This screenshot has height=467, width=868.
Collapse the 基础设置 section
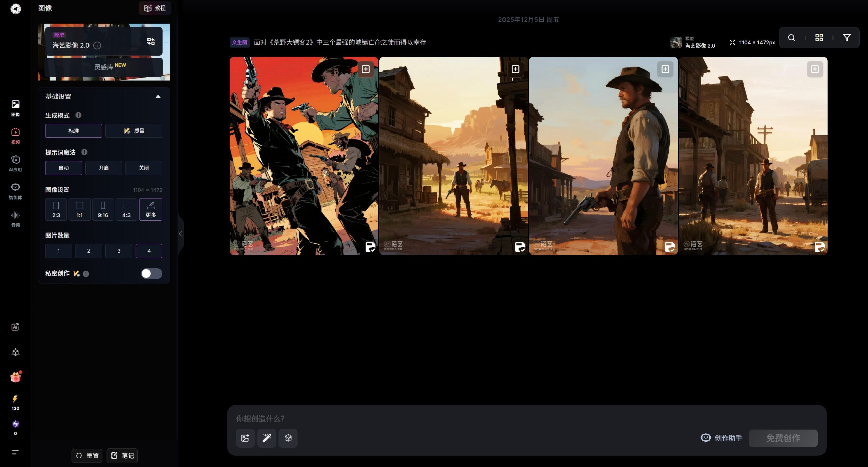point(158,96)
